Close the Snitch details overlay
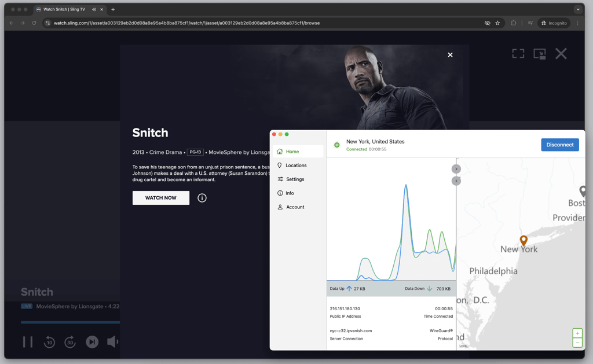 tap(450, 55)
